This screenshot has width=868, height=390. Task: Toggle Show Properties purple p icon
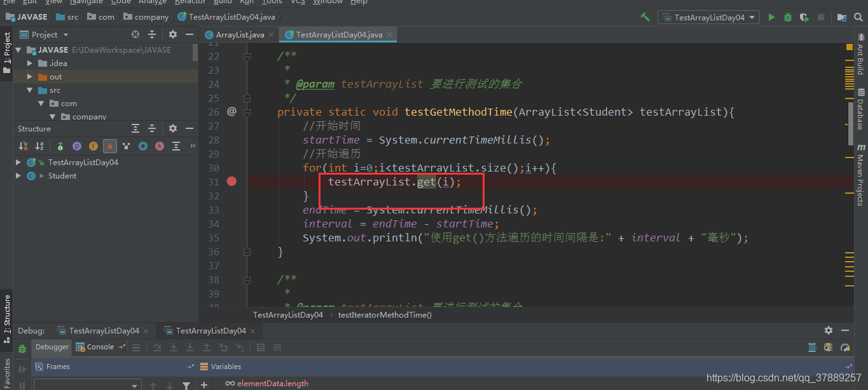(x=77, y=146)
